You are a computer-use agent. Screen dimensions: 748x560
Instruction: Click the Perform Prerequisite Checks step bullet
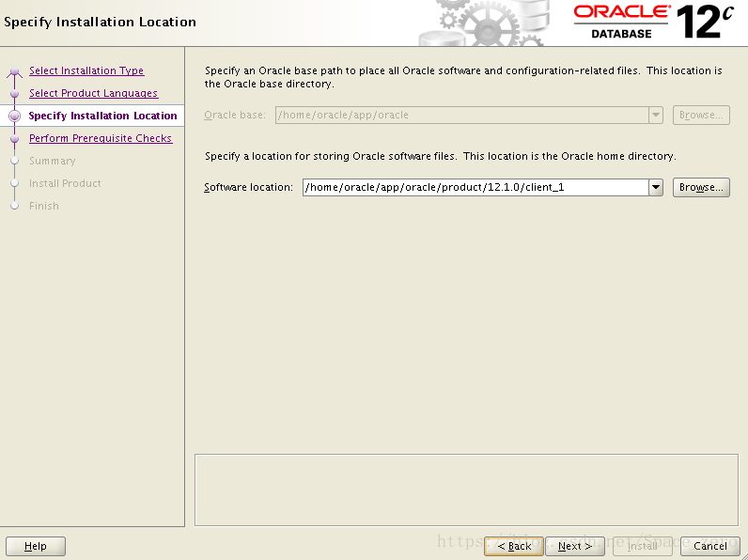(15, 138)
